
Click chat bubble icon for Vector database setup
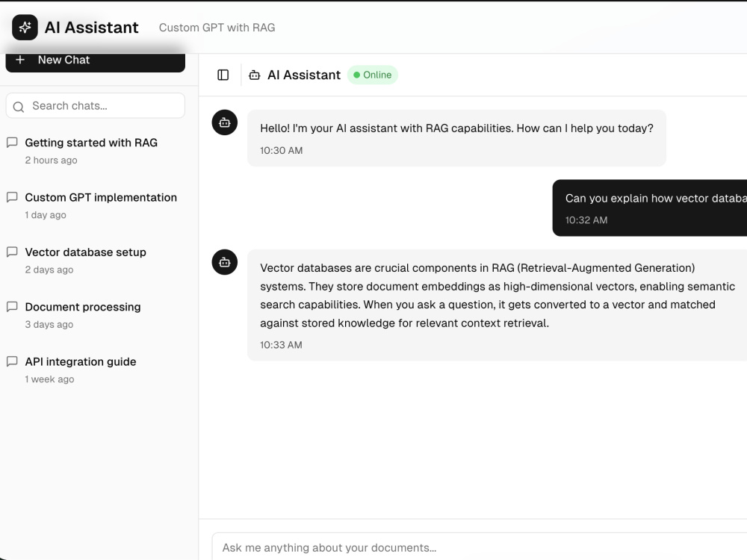[12, 252]
